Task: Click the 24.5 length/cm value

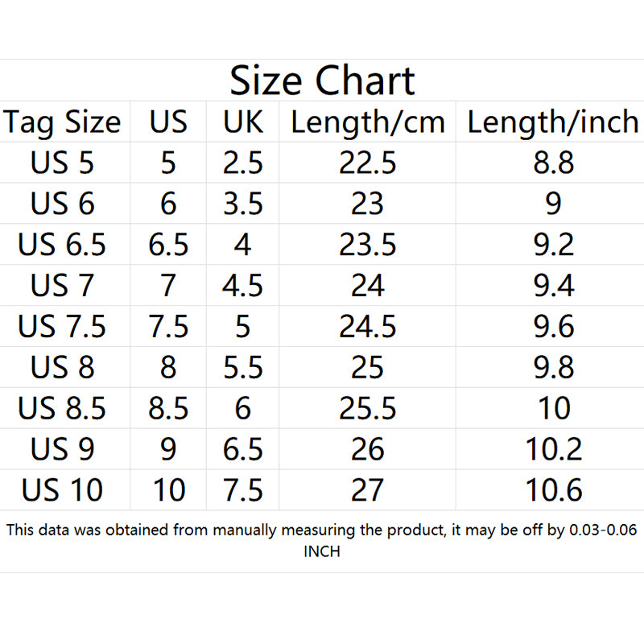Action: pyautogui.click(x=368, y=327)
